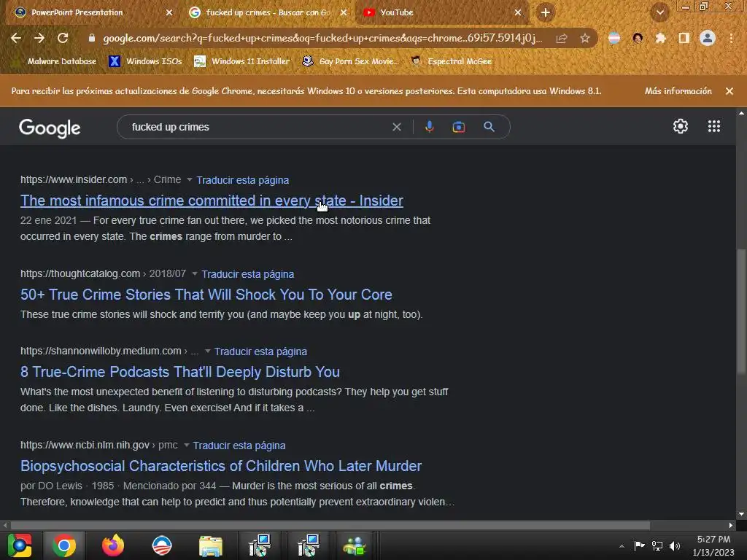Viewport: 747px width, 560px height.
Task: Go to the Google logo homepage
Action: point(50,128)
